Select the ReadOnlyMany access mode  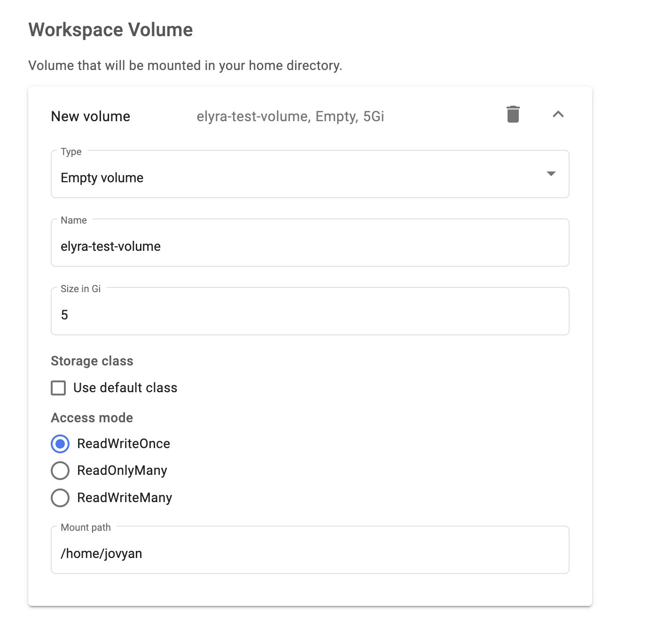60,470
